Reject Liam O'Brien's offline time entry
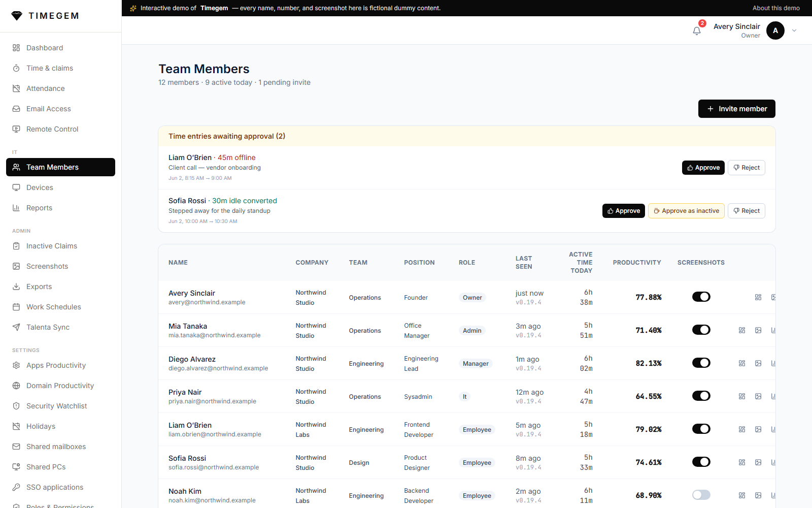The height and width of the screenshot is (508, 812). [747, 168]
